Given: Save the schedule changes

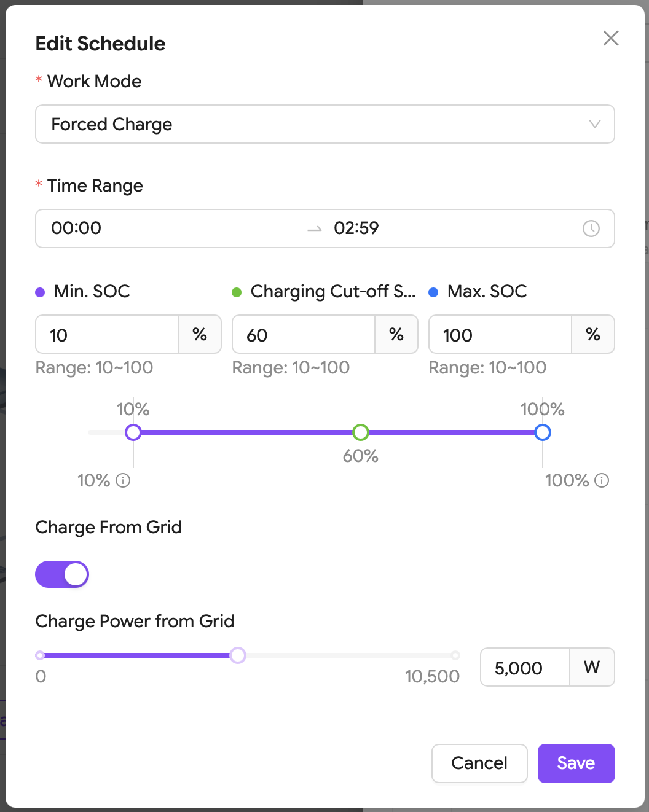Looking at the screenshot, I should (576, 763).
